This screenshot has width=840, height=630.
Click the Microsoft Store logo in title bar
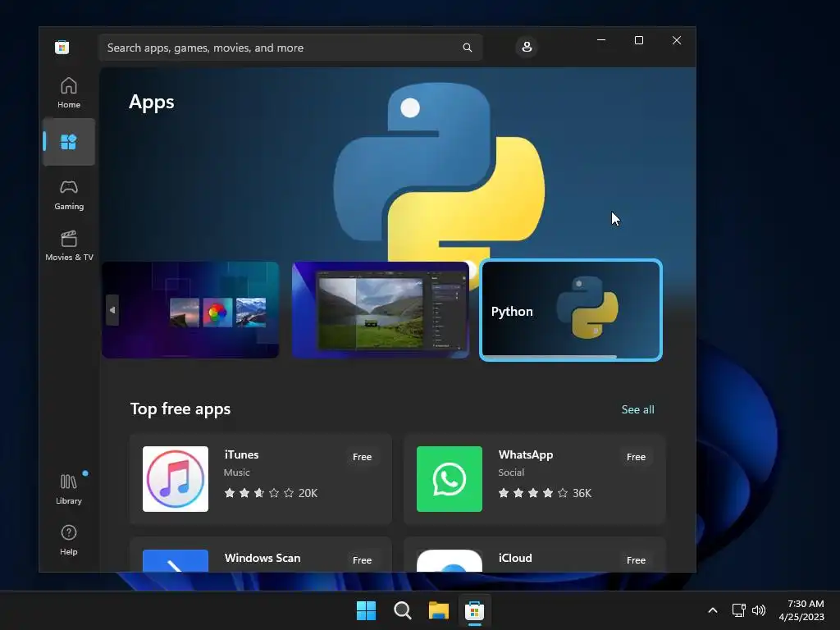click(x=62, y=47)
